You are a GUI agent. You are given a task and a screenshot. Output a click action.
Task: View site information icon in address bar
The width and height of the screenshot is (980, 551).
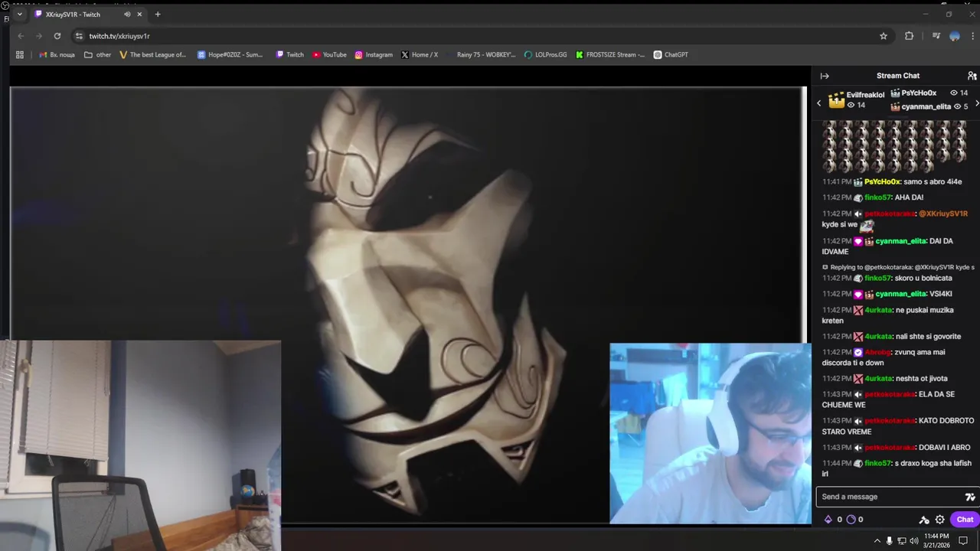[78, 36]
